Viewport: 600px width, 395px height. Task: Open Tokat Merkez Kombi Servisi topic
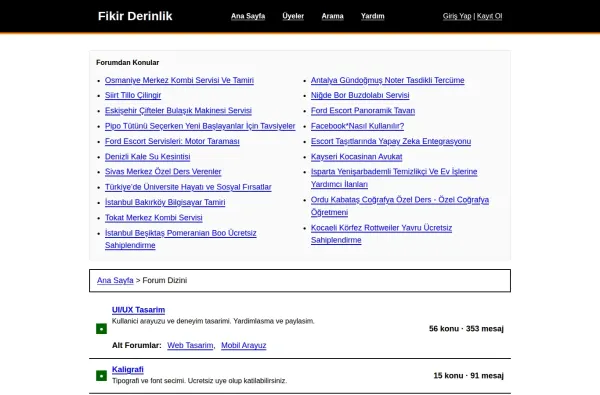154,217
